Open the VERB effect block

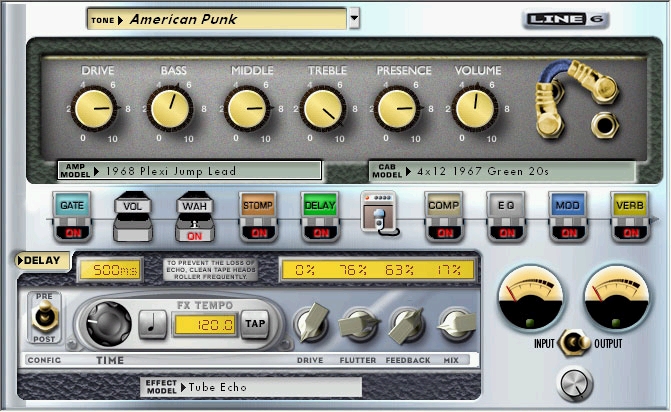pyautogui.click(x=629, y=205)
